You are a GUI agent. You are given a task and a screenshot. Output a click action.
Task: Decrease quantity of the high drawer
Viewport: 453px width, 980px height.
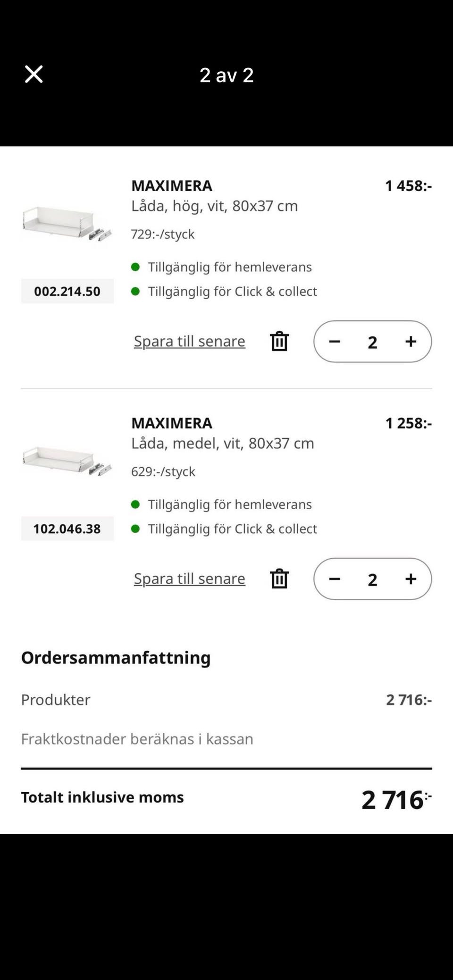coord(335,342)
